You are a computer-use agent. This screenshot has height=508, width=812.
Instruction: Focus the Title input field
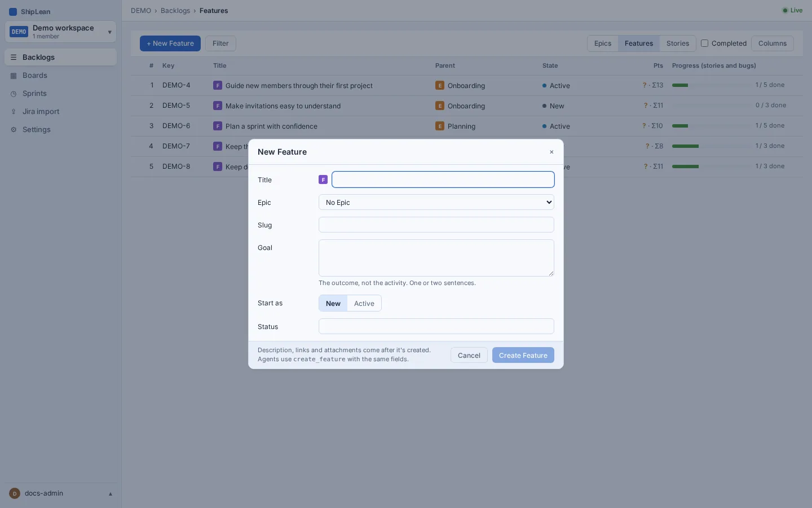[443, 179]
